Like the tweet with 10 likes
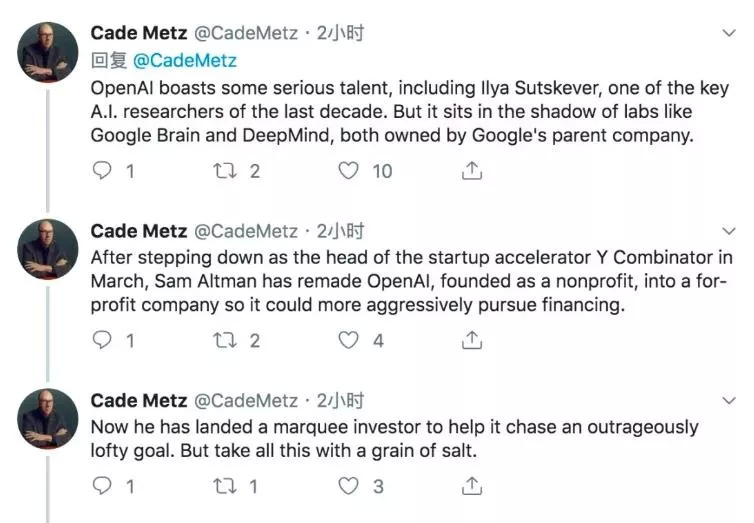 (x=348, y=171)
